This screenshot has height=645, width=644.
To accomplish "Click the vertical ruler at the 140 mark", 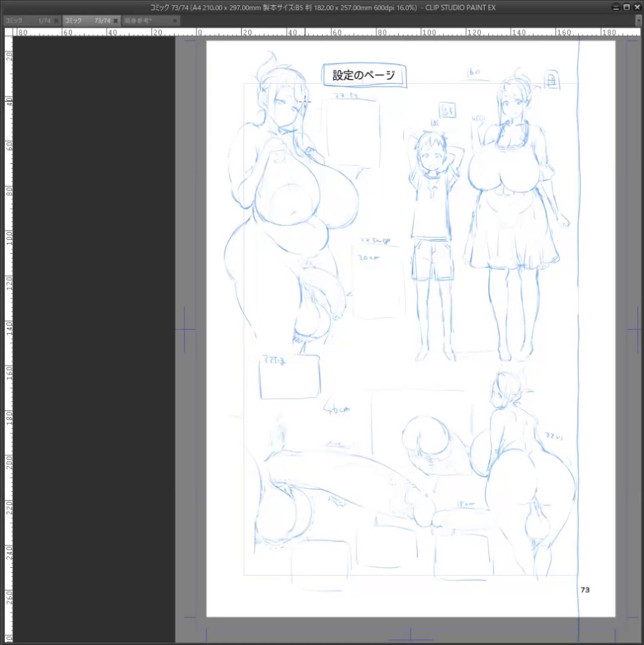I will 8,328.
